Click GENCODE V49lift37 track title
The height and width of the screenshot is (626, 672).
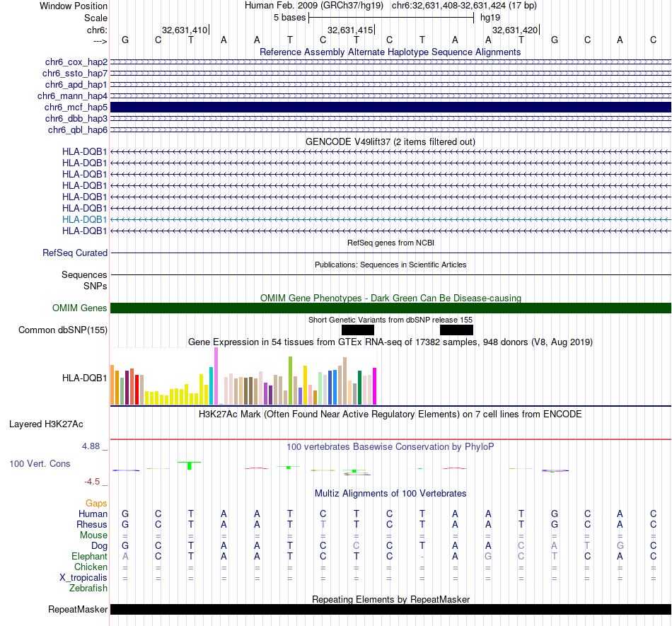point(390,142)
